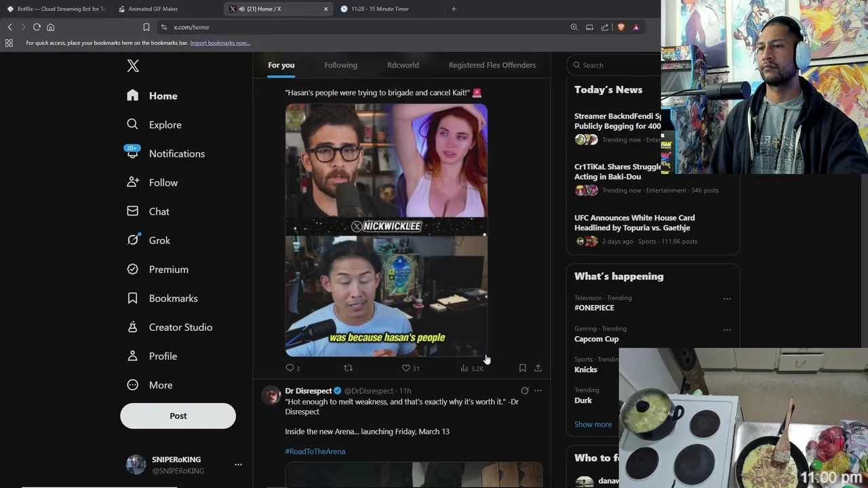868x488 pixels.
Task: Switch to Registered Flex Offenders tab
Action: tap(492, 65)
